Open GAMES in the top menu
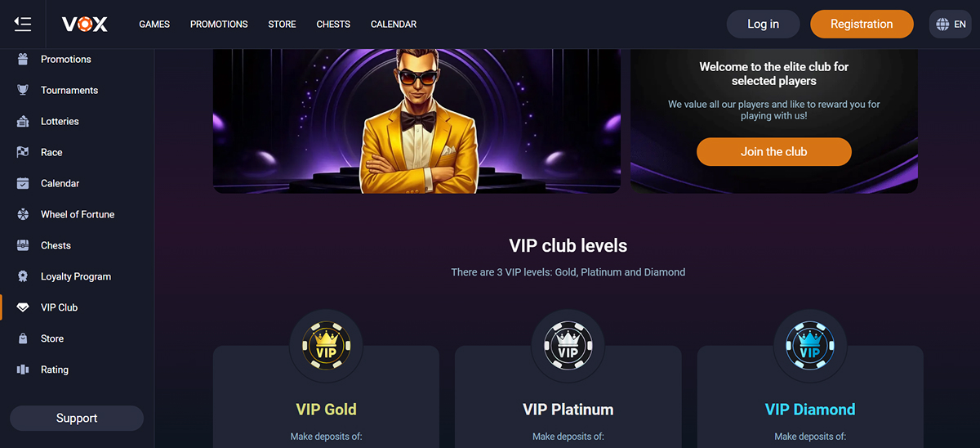Screen dimensions: 980x448 [x=154, y=25]
